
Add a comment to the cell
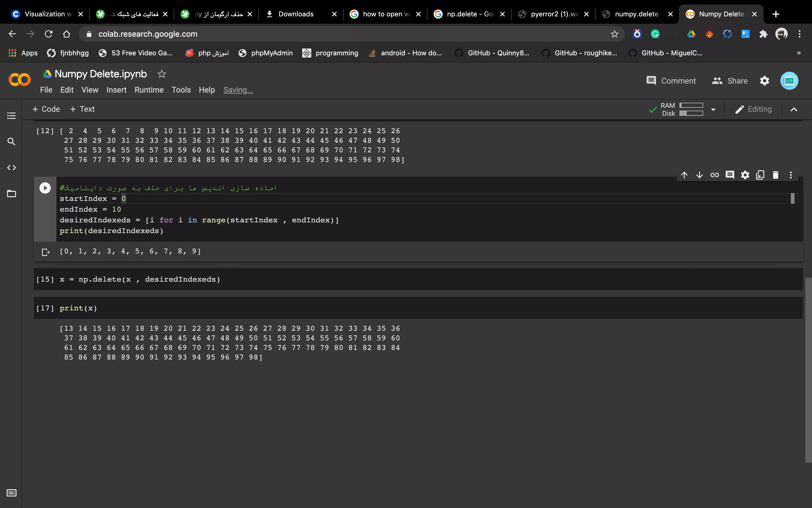click(x=730, y=175)
